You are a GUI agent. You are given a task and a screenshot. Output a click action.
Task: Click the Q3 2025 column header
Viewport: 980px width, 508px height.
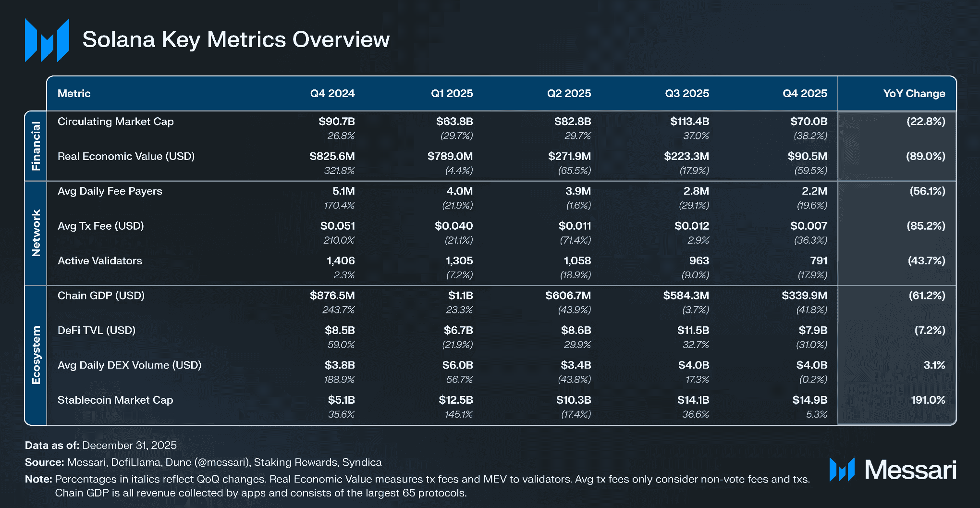686,94
